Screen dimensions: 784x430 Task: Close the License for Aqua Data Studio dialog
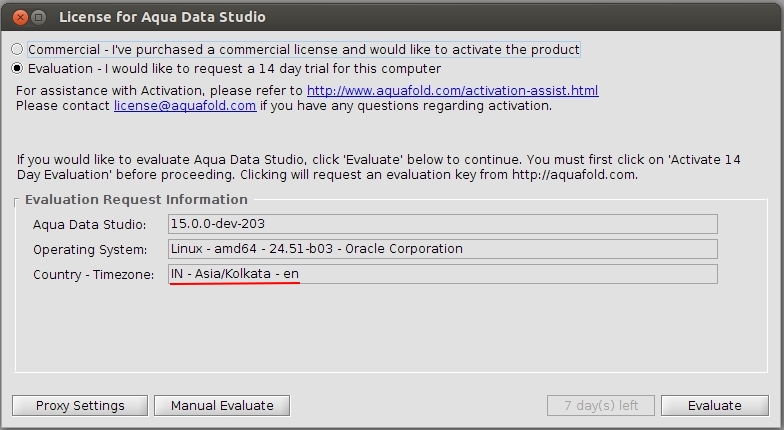[18, 17]
